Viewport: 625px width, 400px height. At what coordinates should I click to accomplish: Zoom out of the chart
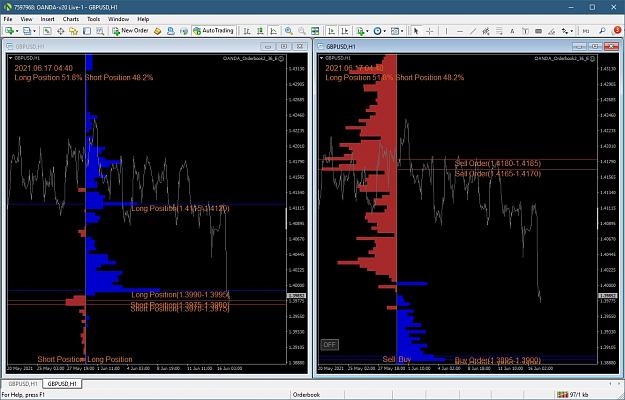302,31
